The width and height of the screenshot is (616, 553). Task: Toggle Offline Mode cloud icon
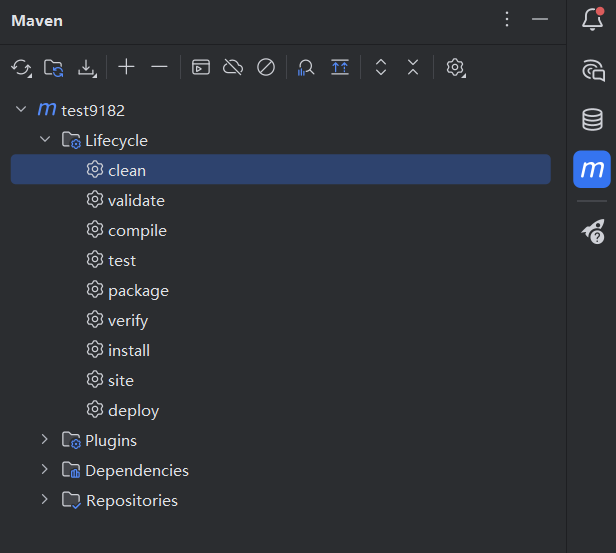pos(233,67)
